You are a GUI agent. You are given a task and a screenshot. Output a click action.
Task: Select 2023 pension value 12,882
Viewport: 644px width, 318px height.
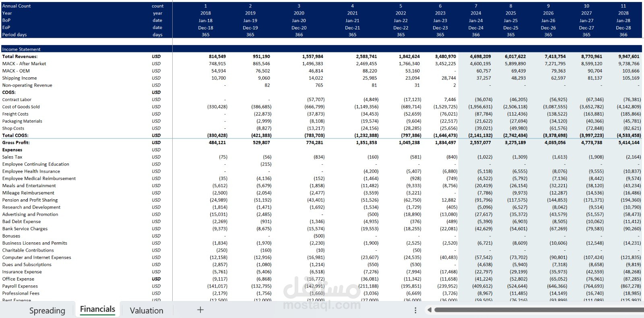point(449,200)
